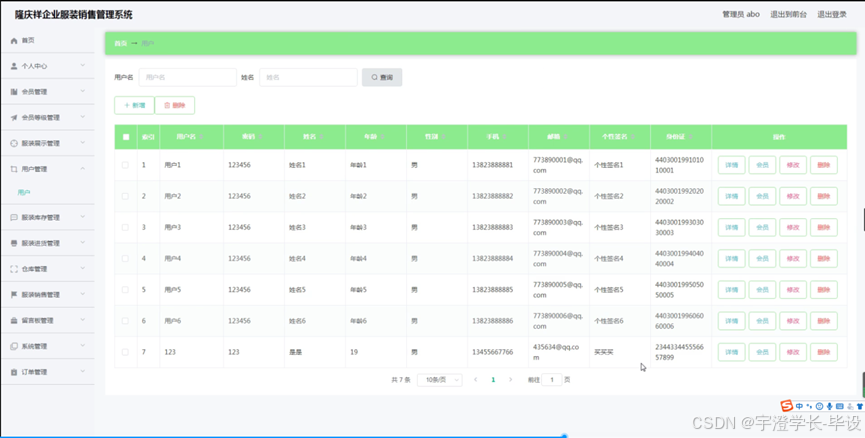The image size is (865, 438).
Task: Open the 服装进货管理 menu label
Action: pos(40,243)
